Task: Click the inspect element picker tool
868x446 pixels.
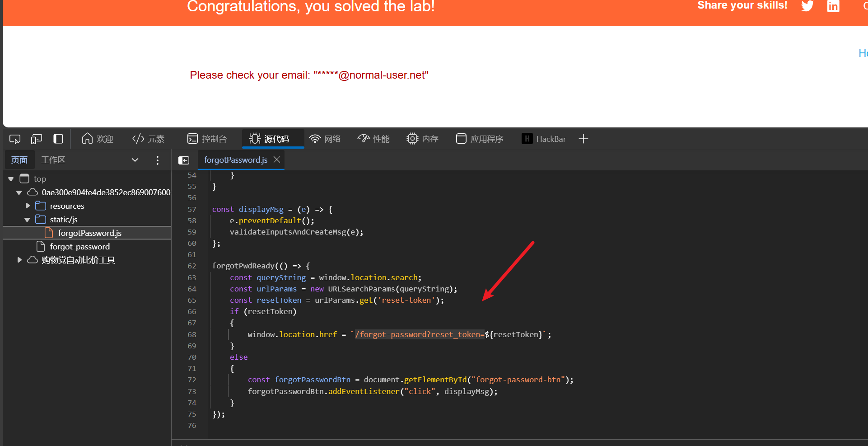Action: (14, 139)
